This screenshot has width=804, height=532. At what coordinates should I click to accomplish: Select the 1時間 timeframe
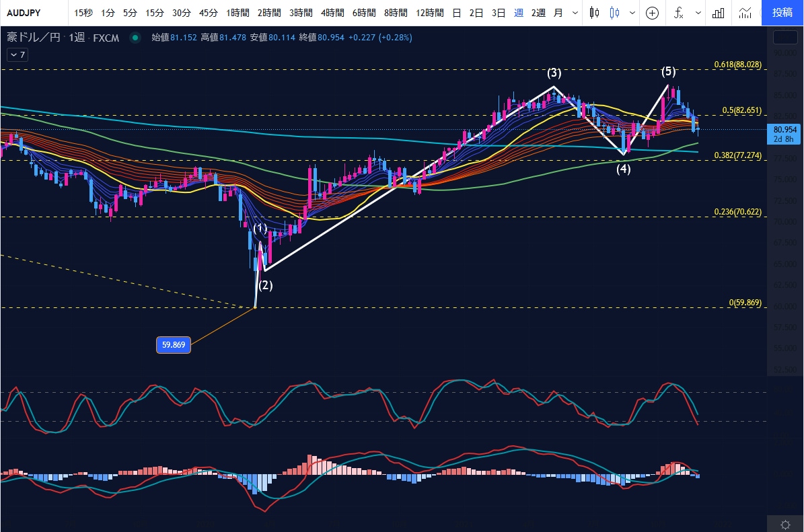click(237, 13)
